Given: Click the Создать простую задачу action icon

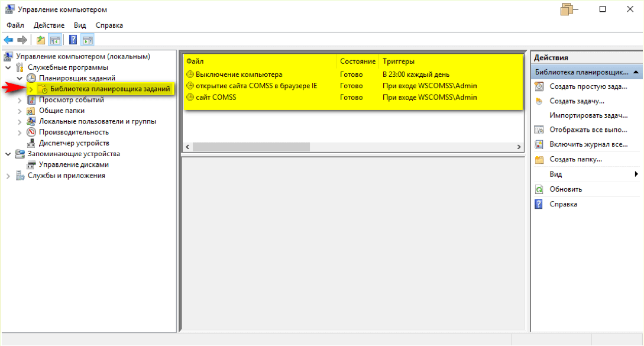Looking at the screenshot, I should (539, 86).
